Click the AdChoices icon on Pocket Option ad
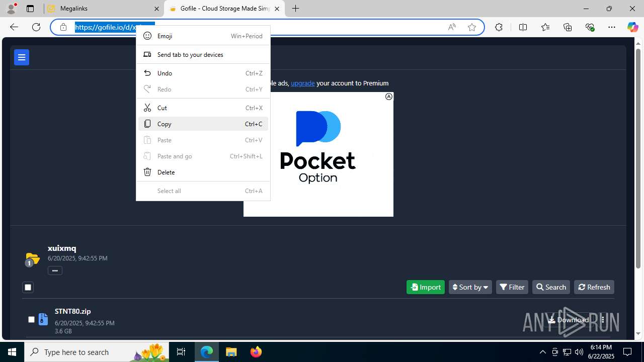Viewport: 644px width, 362px height. tap(389, 97)
